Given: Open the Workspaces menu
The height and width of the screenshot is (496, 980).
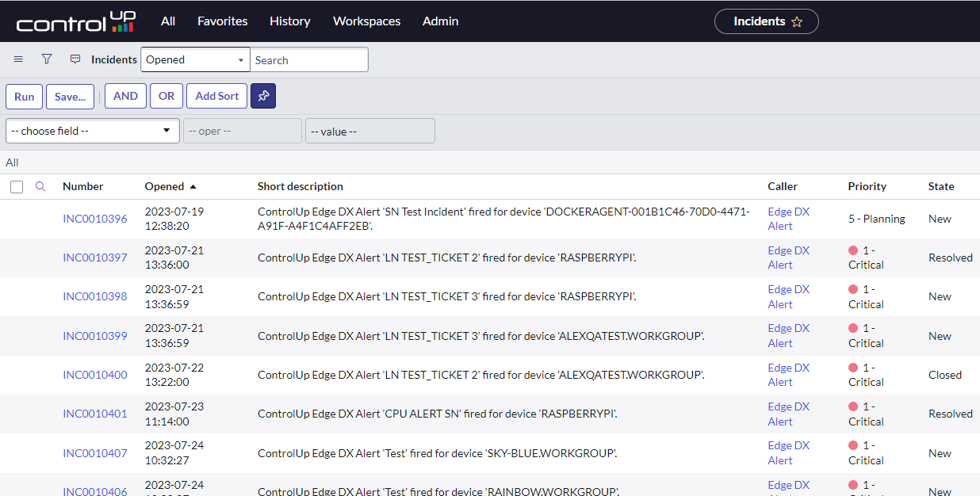Looking at the screenshot, I should [x=366, y=21].
